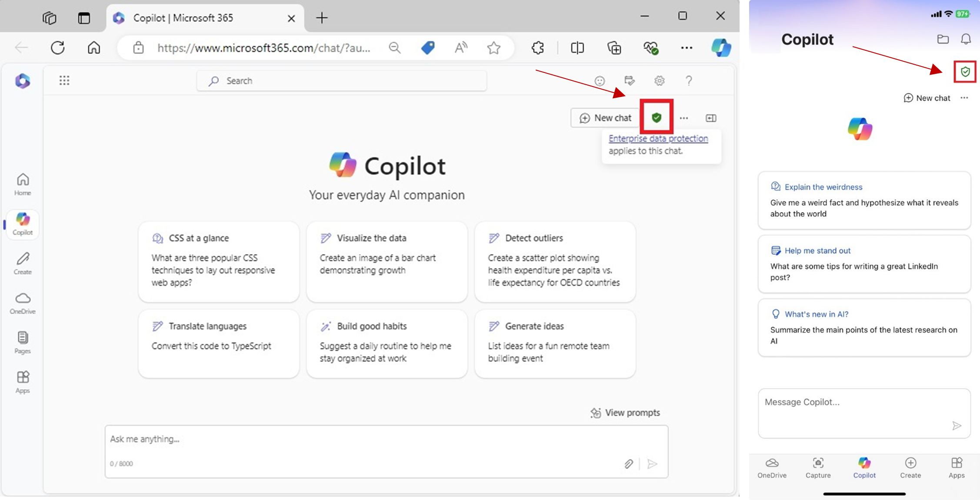Click the shield icon in mobile Copilot
980x500 pixels.
tap(965, 72)
